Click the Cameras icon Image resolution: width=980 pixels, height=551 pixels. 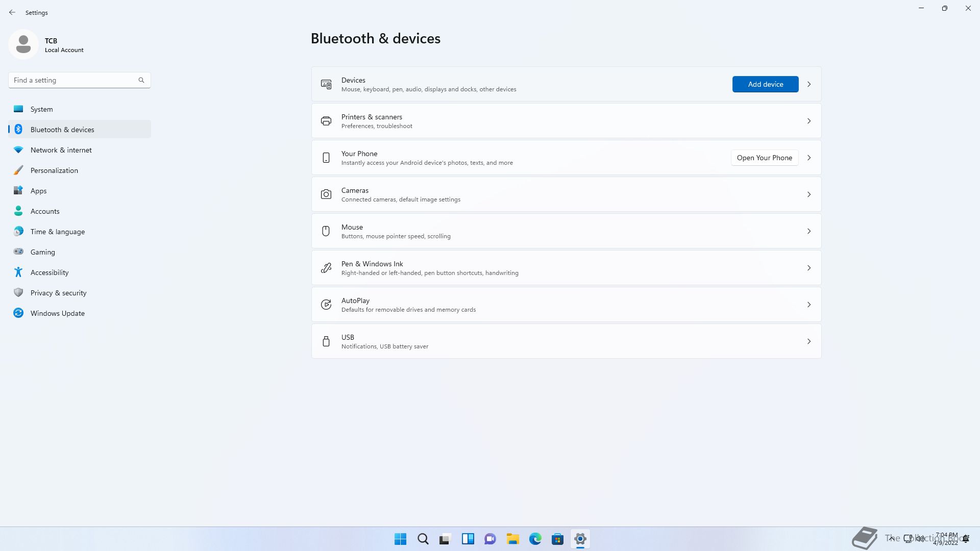point(326,194)
